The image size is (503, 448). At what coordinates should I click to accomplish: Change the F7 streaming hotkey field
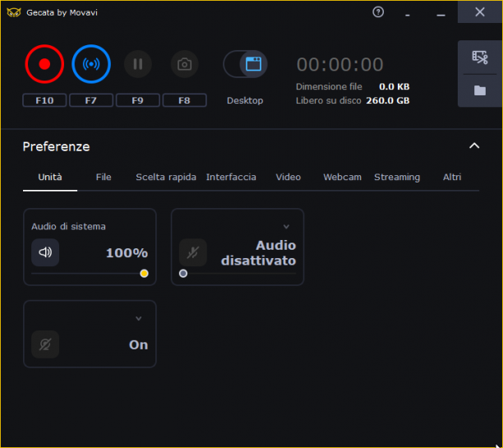click(91, 100)
